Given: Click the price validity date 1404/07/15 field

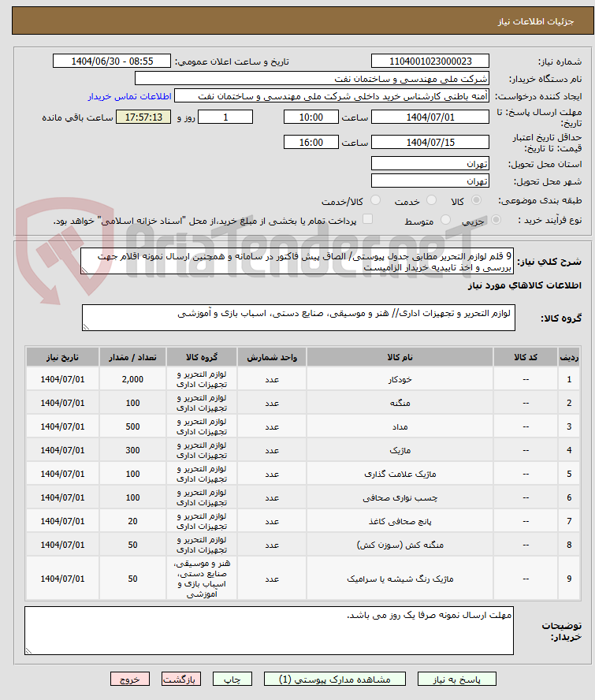Looking at the screenshot, I should tap(430, 142).
